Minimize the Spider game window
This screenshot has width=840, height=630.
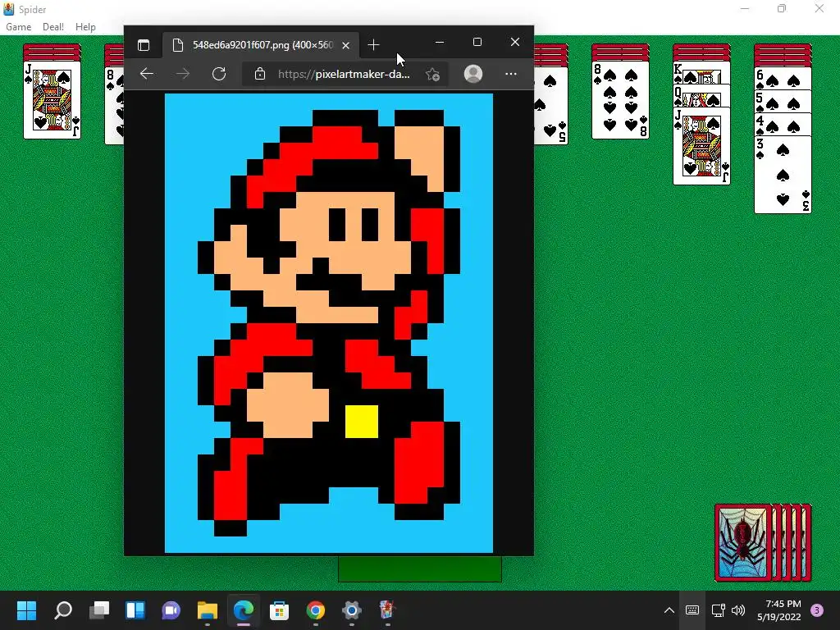(x=745, y=8)
